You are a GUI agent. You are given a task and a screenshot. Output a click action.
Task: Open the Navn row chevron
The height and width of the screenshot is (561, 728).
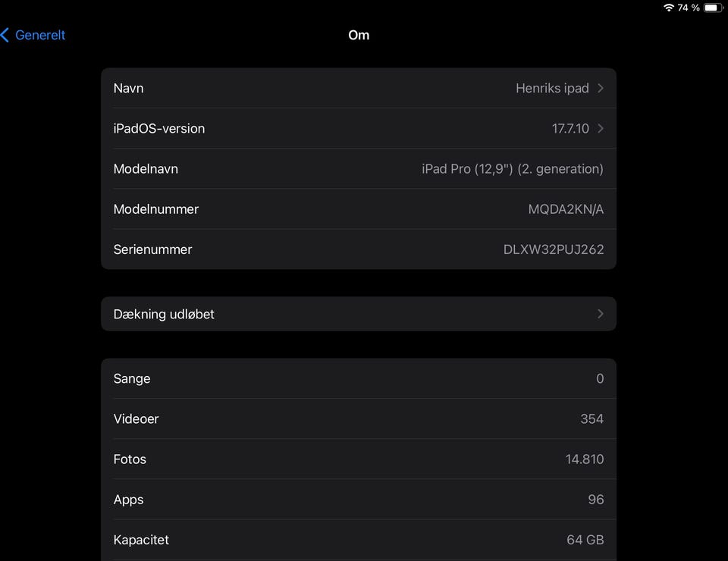tap(601, 88)
